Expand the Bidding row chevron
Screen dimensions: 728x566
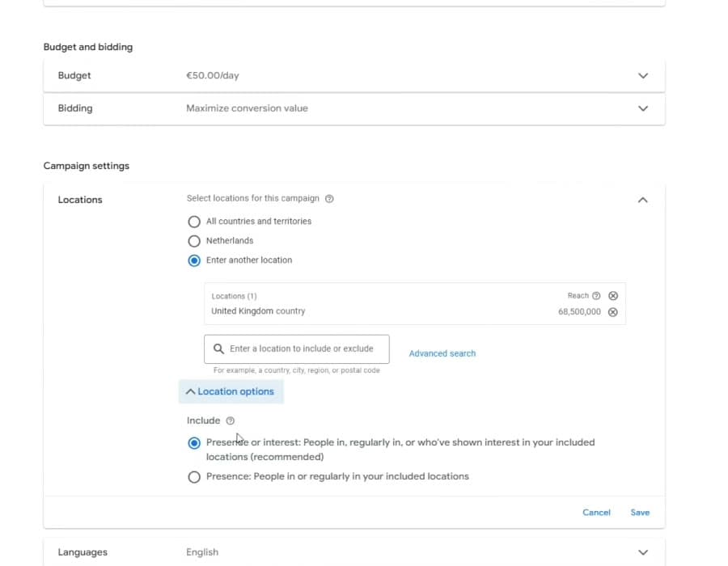pyautogui.click(x=642, y=108)
